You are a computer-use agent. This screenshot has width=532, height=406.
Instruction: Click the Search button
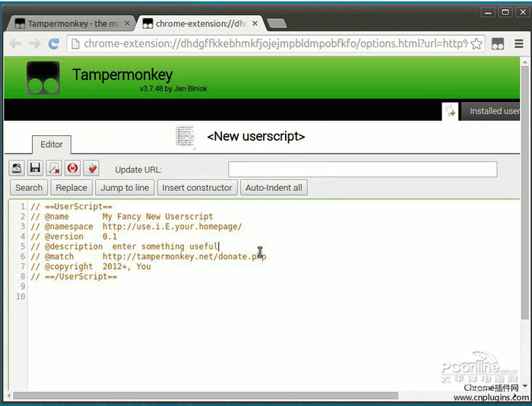(x=29, y=188)
